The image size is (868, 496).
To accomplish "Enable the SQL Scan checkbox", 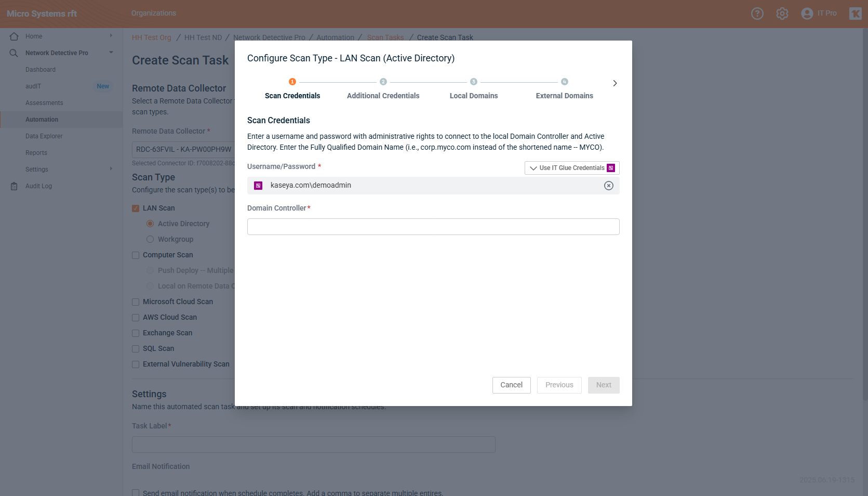I will (136, 349).
